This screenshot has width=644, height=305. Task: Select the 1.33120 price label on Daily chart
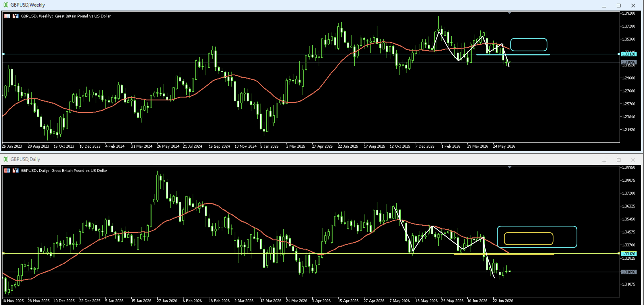628,254
